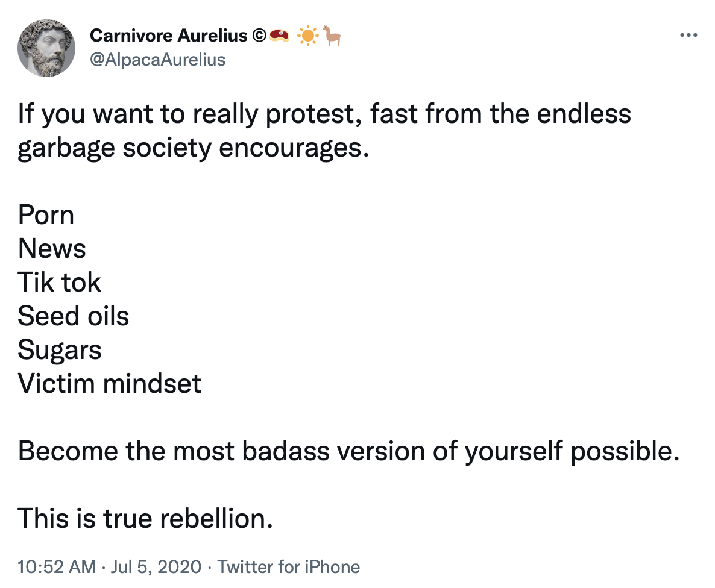The width and height of the screenshot is (715, 588).
Task: Click the "Victim mindset" line
Action: pos(110,384)
